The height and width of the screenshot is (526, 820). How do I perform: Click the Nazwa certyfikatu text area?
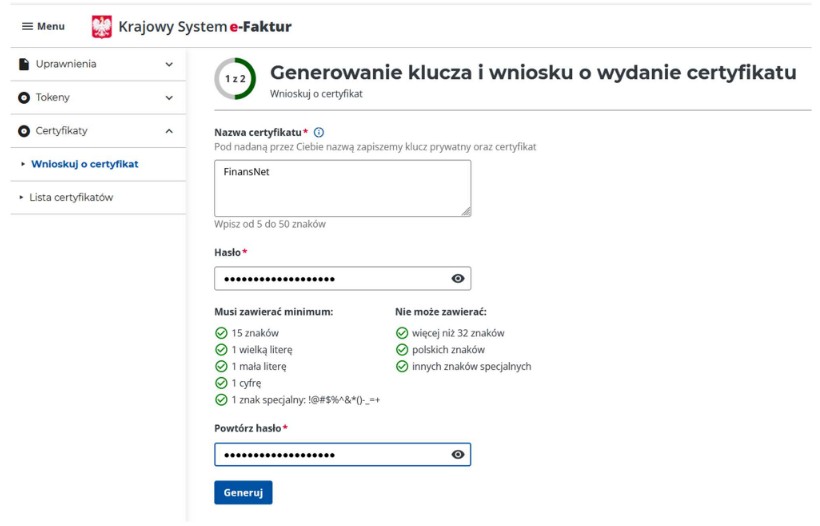343,188
